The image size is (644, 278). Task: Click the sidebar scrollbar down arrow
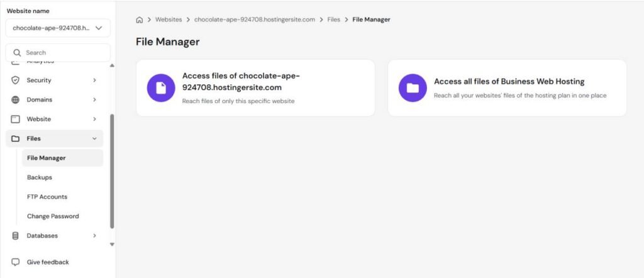coord(112,244)
